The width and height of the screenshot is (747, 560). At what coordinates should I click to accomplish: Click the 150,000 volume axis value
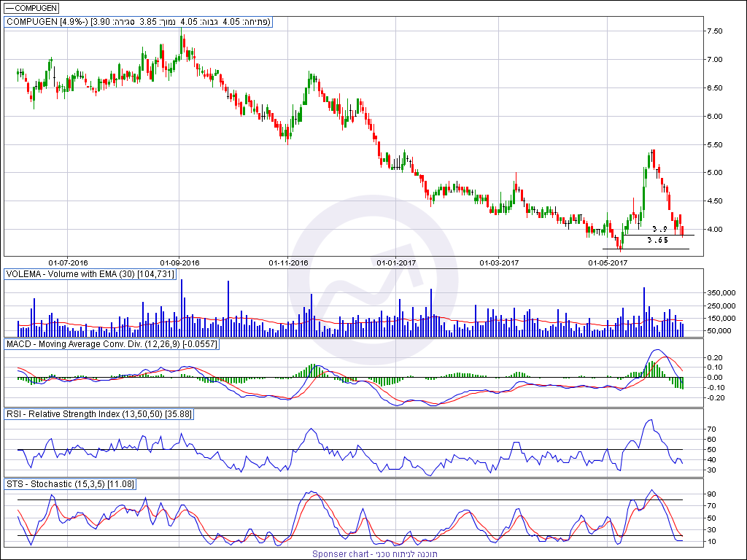tap(722, 318)
